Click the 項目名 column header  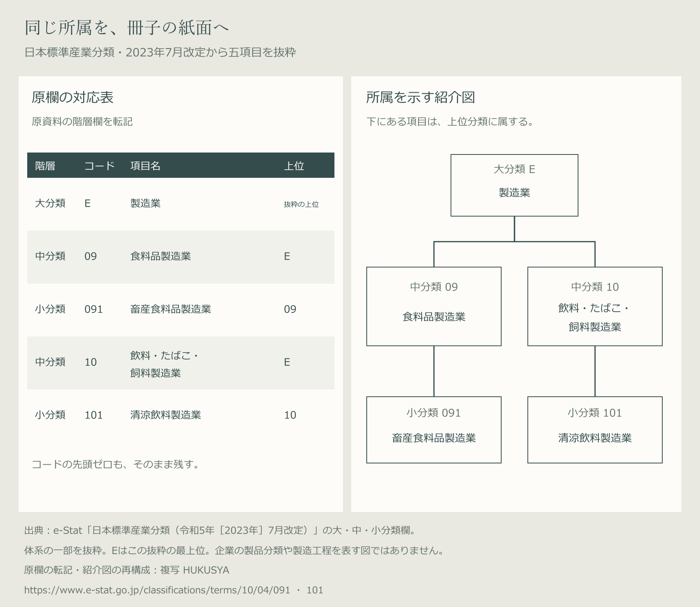point(145,166)
